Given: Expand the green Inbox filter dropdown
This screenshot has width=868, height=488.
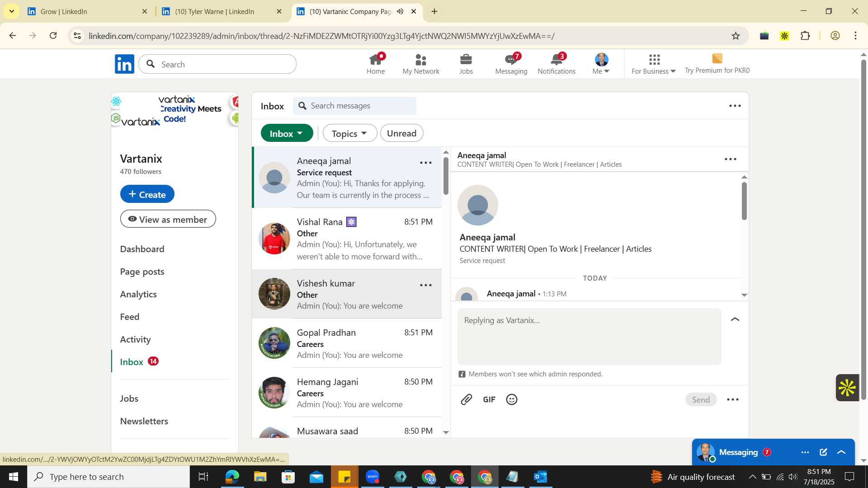Looking at the screenshot, I should click(x=287, y=133).
